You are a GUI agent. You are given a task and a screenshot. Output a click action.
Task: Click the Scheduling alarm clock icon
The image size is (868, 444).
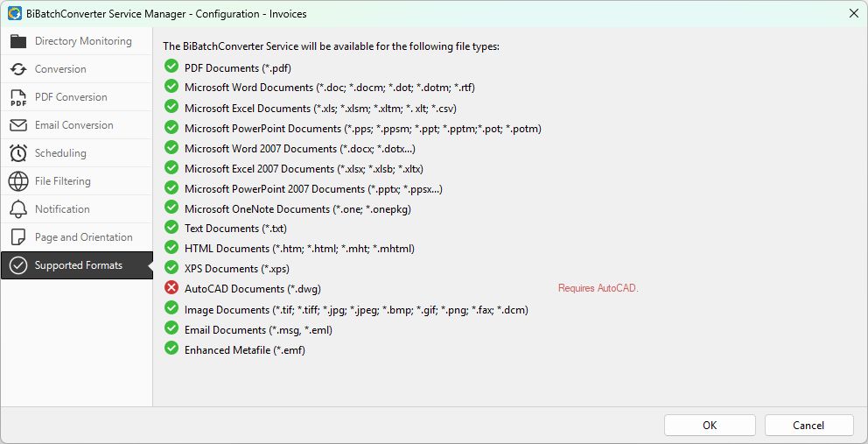pos(18,153)
